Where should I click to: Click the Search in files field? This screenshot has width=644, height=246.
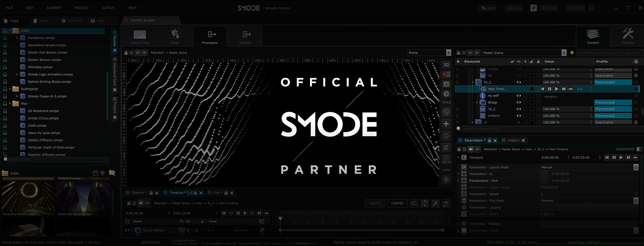pos(59,160)
